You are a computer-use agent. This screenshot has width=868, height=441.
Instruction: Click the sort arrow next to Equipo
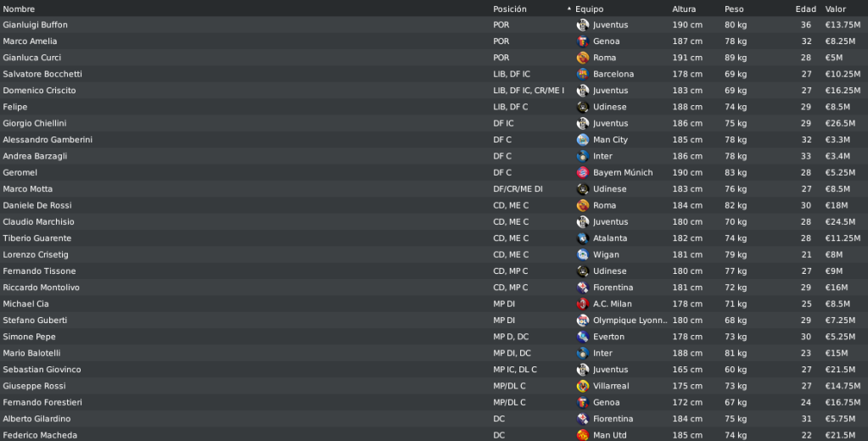[x=569, y=8]
